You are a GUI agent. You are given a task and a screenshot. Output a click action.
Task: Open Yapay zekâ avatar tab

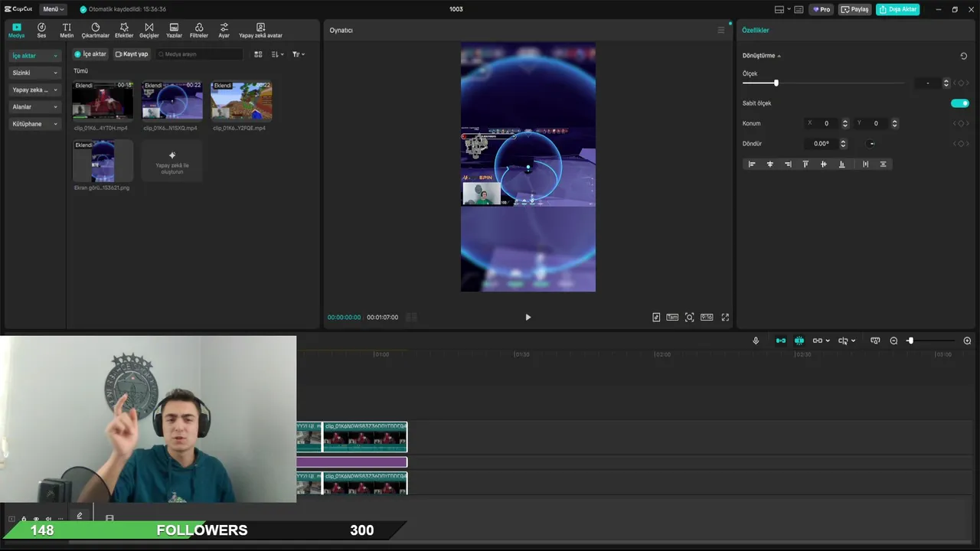pos(260,31)
